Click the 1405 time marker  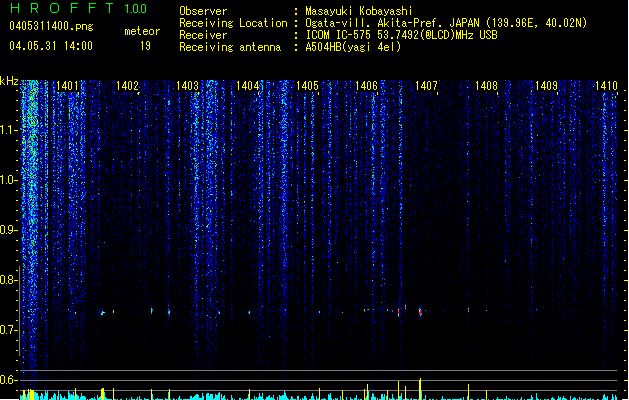307,86
